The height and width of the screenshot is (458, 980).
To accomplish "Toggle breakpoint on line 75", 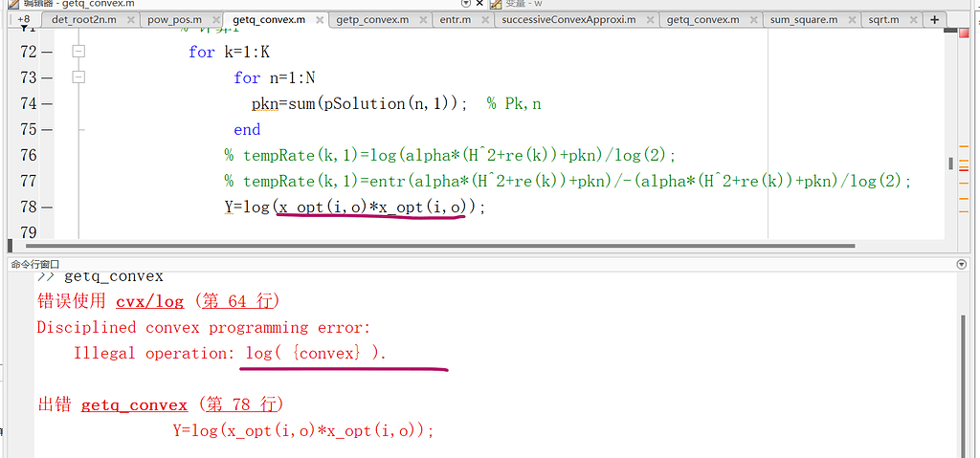I will [47, 129].
